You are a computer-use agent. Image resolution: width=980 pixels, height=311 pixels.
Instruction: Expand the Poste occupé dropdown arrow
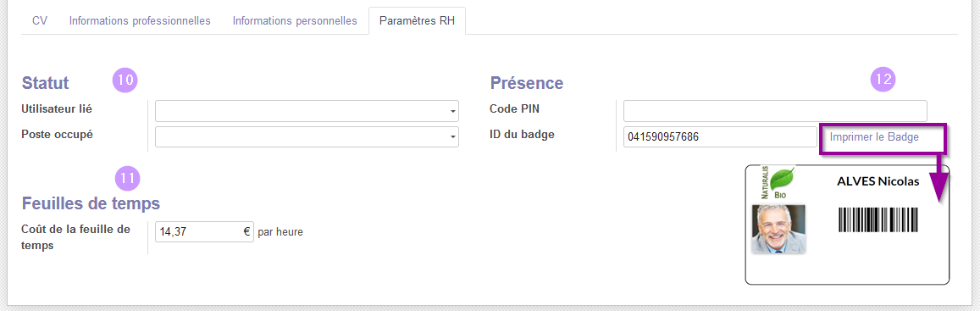tap(451, 137)
